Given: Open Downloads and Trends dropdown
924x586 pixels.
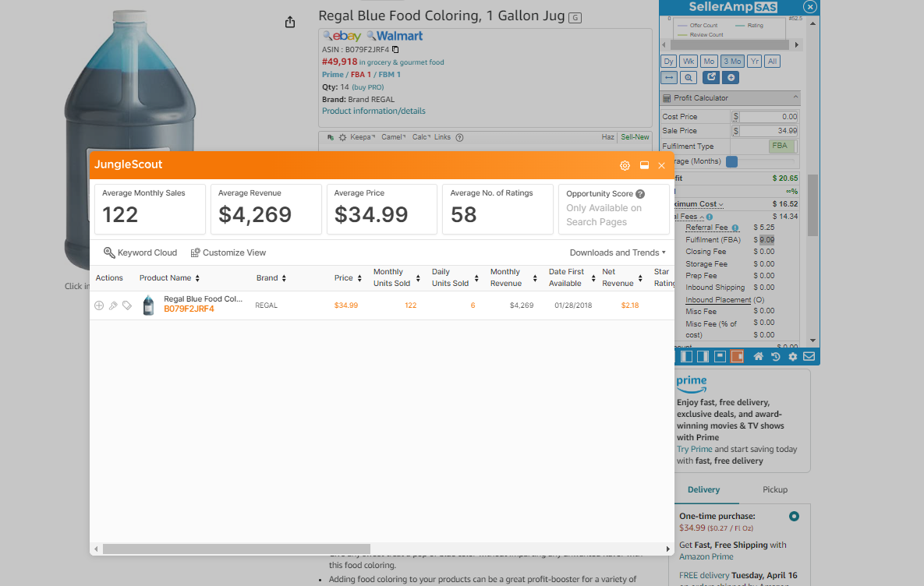Looking at the screenshot, I should click(618, 252).
